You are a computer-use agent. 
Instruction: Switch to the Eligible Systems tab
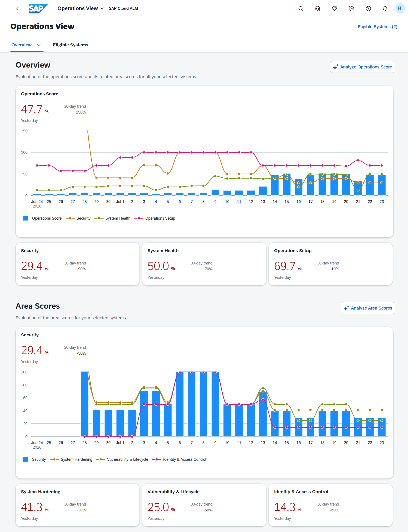70,45
